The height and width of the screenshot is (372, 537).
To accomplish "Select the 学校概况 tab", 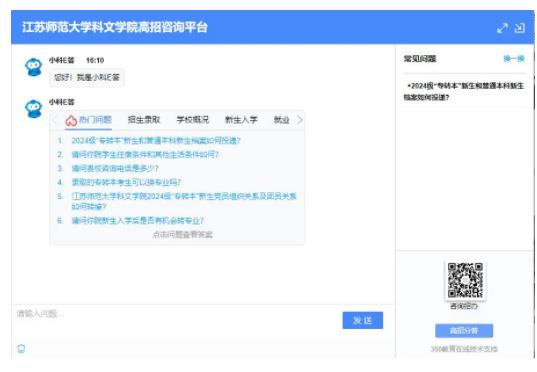I will click(x=192, y=120).
